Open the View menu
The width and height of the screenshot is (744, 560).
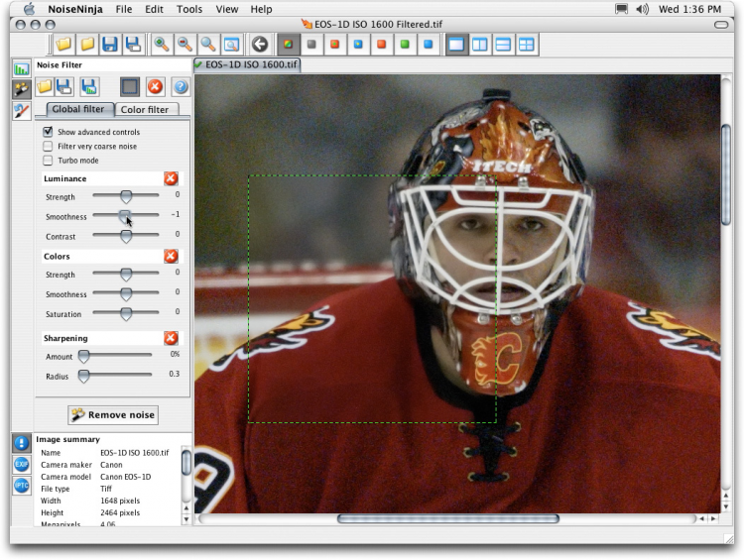point(227,9)
